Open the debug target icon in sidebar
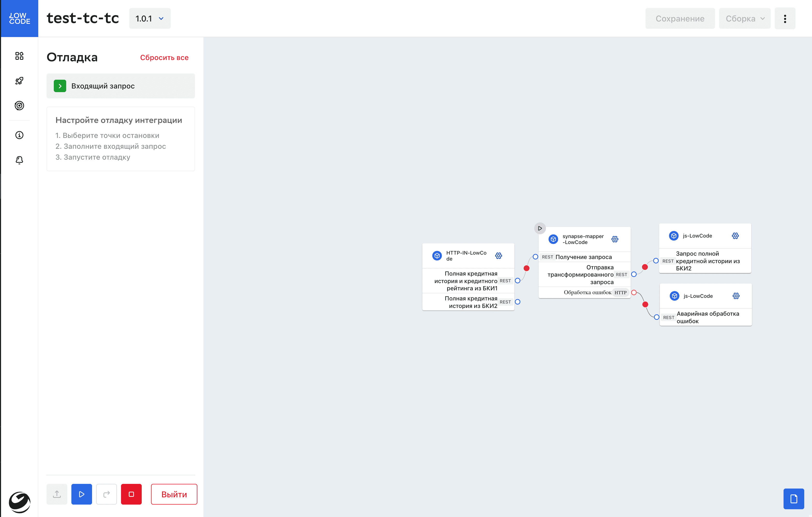Screen dimensions: 812x517 coord(19,106)
